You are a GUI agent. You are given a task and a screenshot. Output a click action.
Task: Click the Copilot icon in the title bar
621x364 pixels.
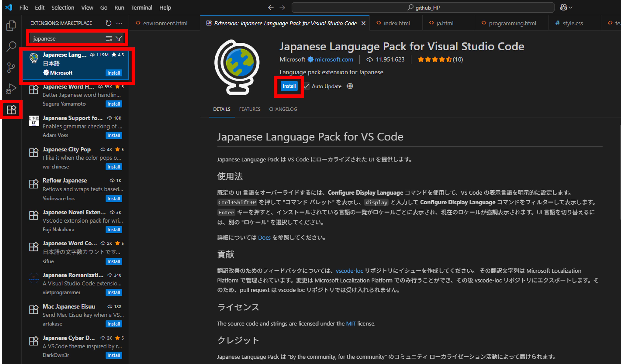(564, 7)
